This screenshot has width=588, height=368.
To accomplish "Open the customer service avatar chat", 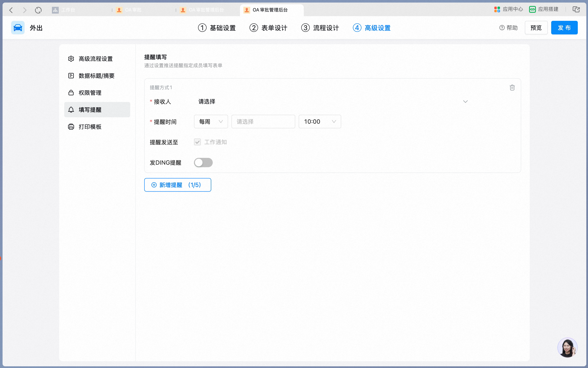I will point(567,347).
